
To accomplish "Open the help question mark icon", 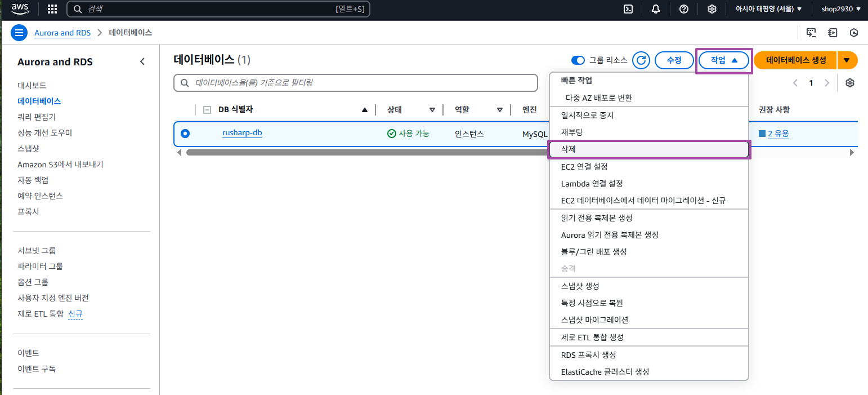I will pyautogui.click(x=684, y=9).
